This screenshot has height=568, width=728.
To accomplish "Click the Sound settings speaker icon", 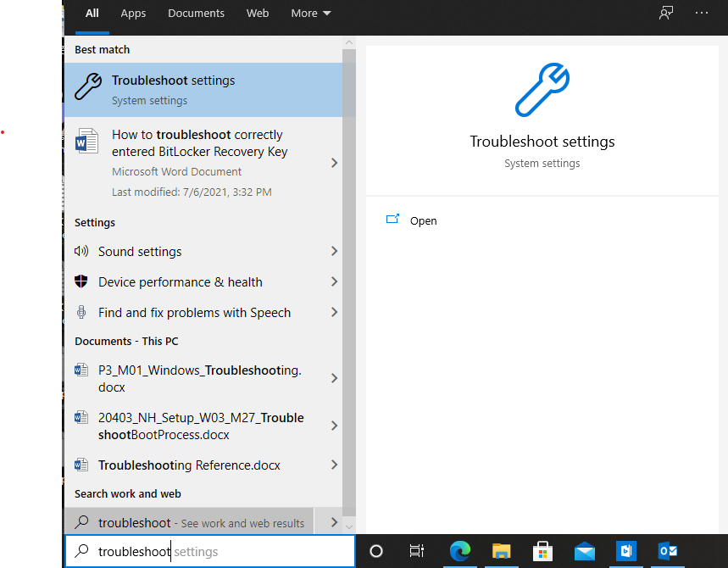I will 81,251.
